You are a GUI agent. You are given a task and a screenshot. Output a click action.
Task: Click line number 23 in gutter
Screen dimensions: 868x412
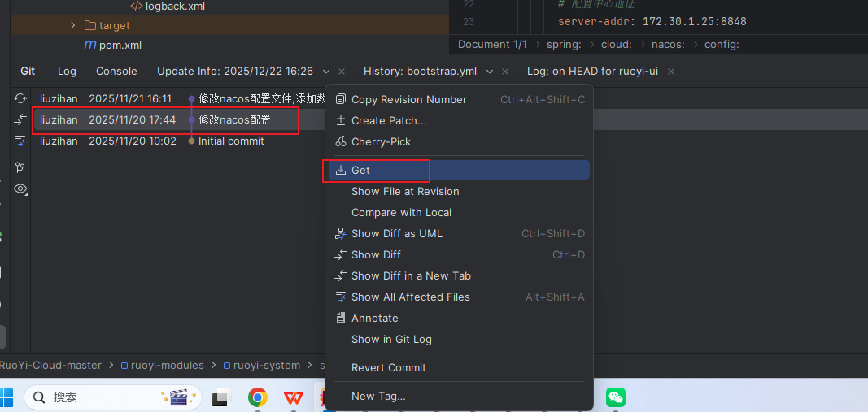(469, 22)
